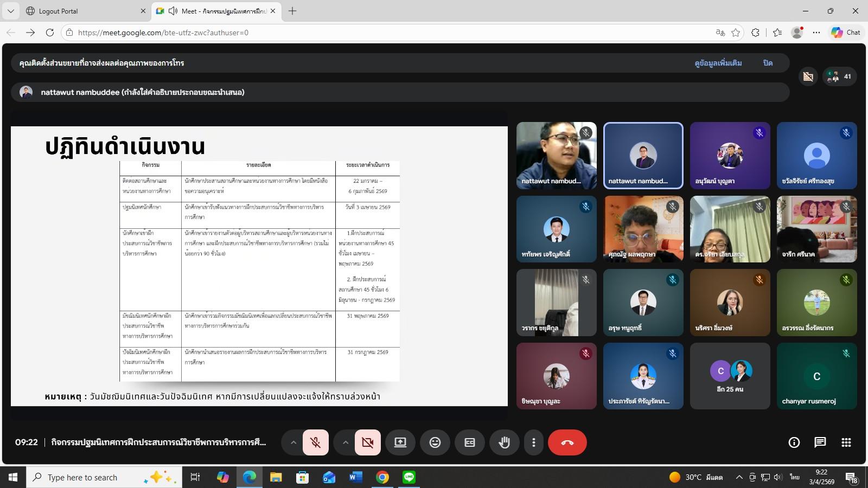Open the three-dot more options menu

pos(534,442)
